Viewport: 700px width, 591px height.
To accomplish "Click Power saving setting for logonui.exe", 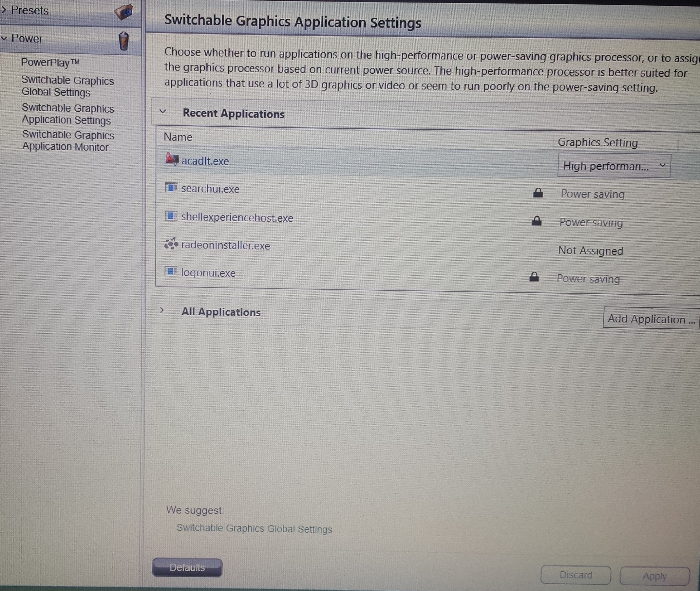I will [x=588, y=278].
